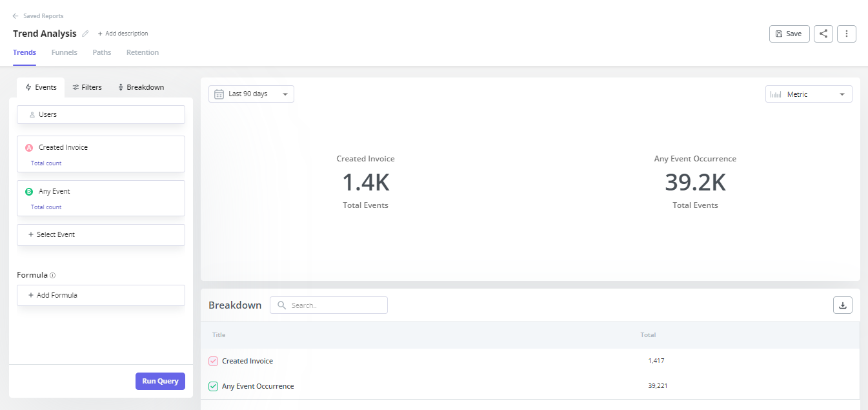Click Add description link
Screen dimensions: 868x410
(123, 34)
